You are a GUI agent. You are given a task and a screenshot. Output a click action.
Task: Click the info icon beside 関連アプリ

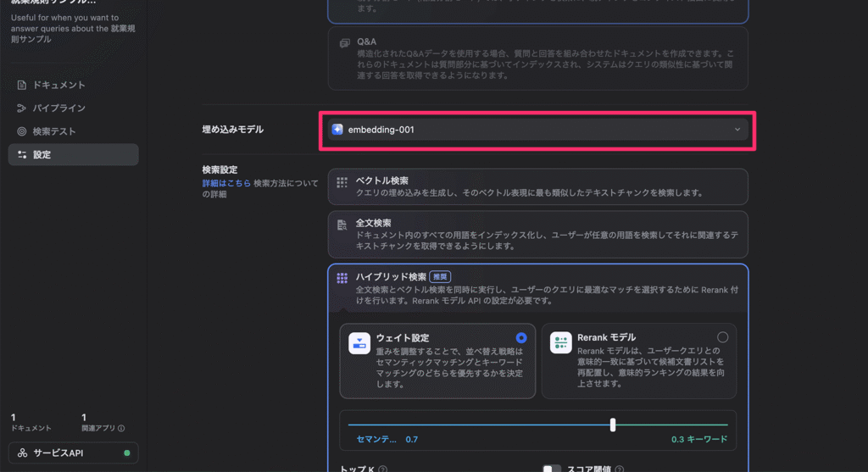point(121,429)
